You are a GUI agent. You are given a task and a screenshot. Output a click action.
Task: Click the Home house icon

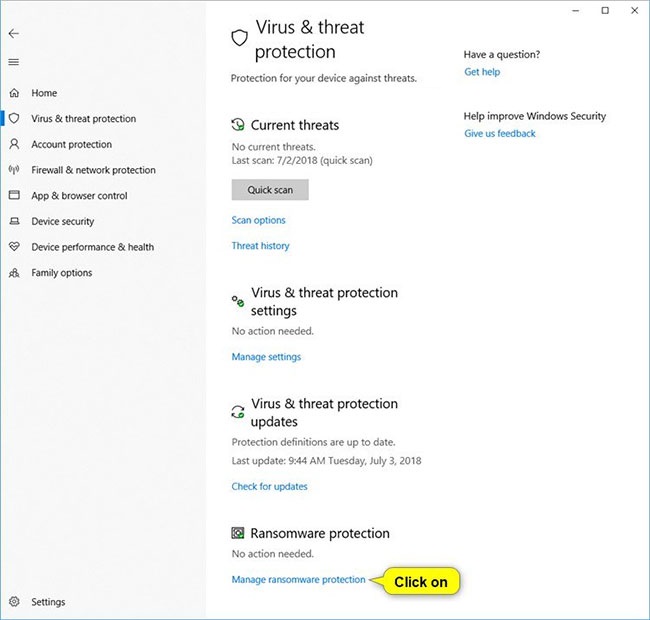pyautogui.click(x=14, y=93)
